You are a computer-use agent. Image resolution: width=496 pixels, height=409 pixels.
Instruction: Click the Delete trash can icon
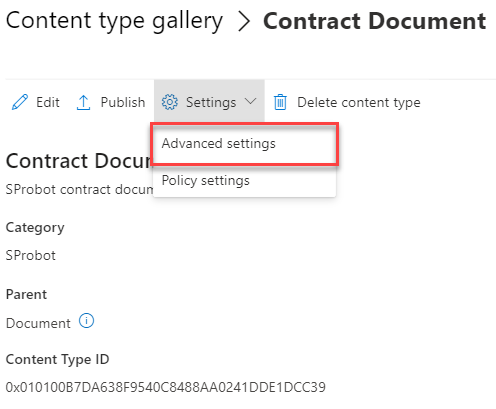[x=280, y=102]
